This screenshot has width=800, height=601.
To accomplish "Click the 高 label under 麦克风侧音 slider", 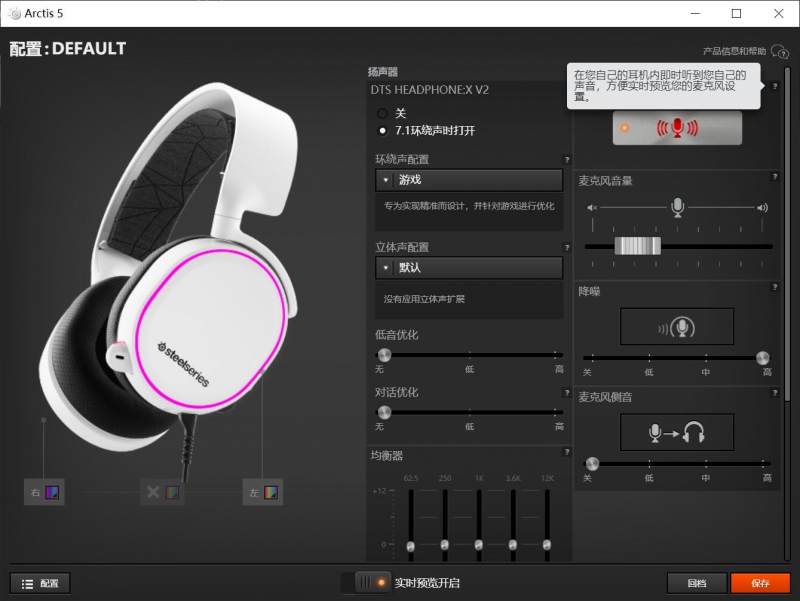I will click(x=767, y=478).
